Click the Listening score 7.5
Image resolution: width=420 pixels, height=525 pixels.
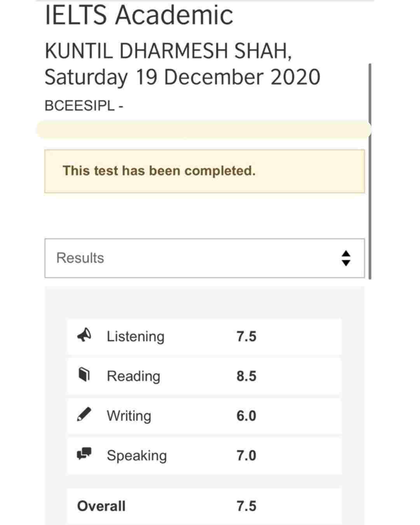tap(246, 336)
